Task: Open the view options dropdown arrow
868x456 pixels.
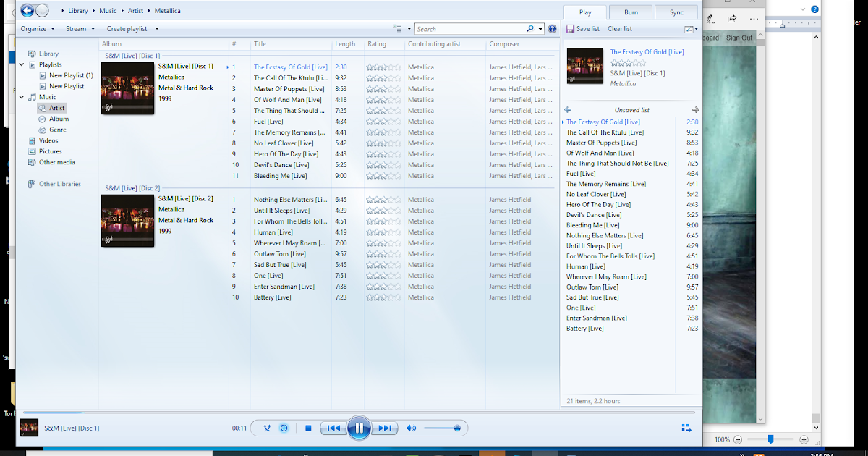Action: pos(409,29)
